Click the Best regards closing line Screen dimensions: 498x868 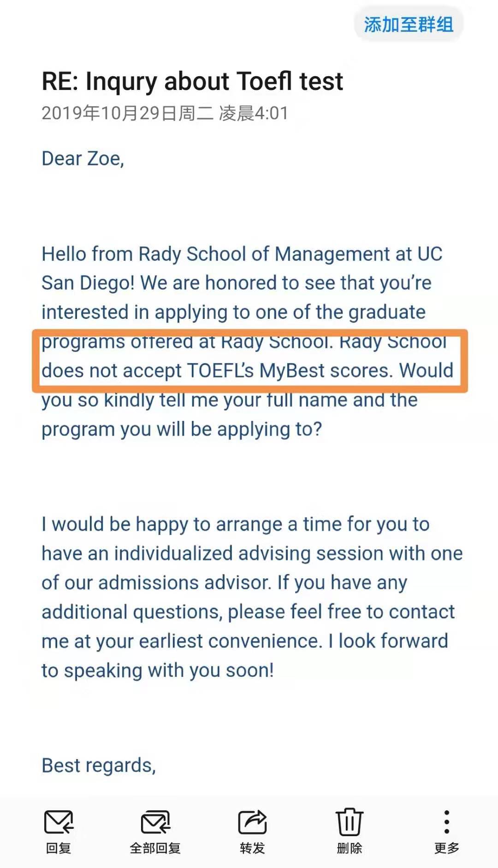click(99, 766)
